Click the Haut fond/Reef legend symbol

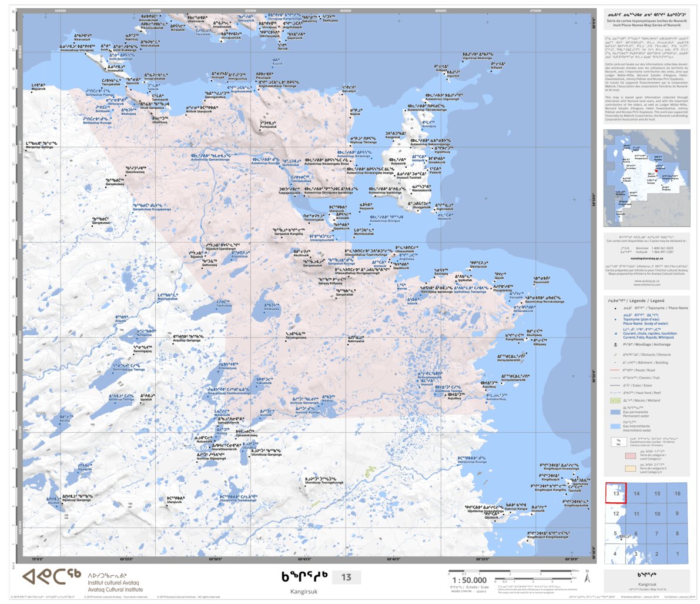point(615,393)
